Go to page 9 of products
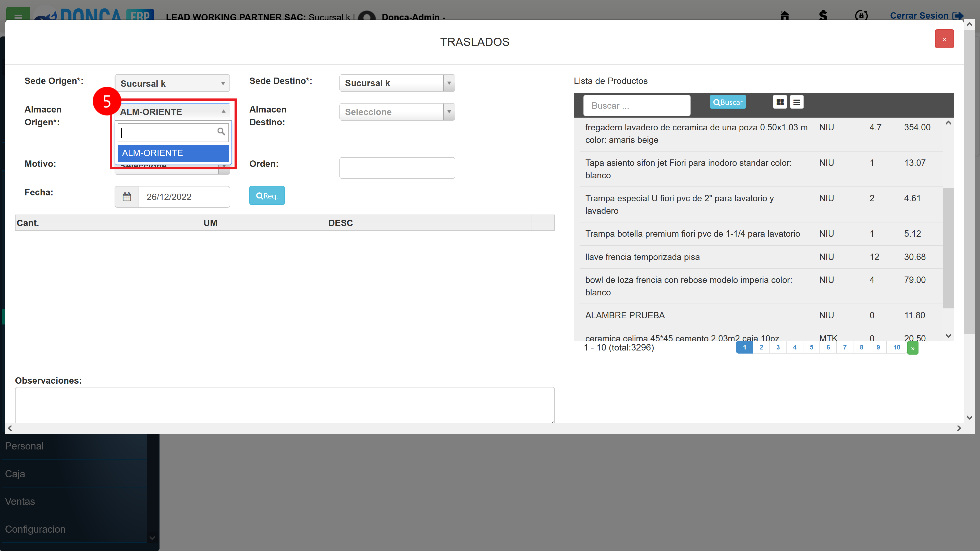This screenshot has height=551, width=980. [878, 347]
